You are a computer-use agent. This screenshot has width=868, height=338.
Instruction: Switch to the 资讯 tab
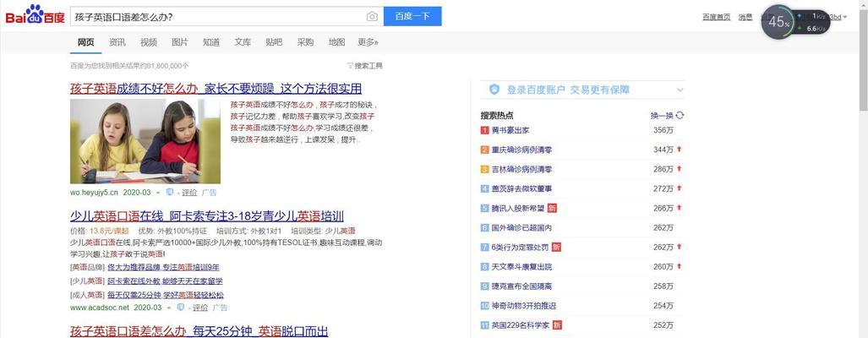[117, 42]
